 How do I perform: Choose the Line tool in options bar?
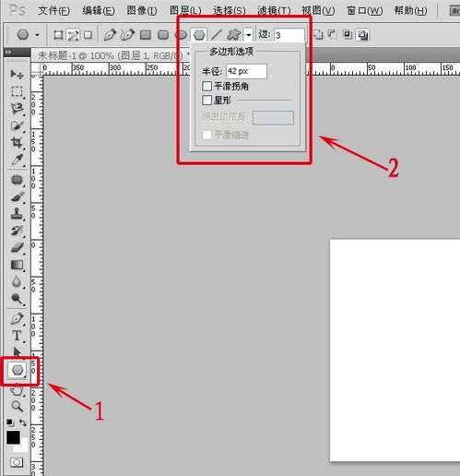click(x=217, y=35)
